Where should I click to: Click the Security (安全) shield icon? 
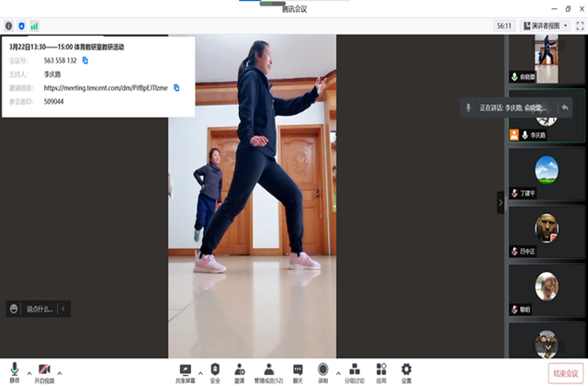[215, 371]
